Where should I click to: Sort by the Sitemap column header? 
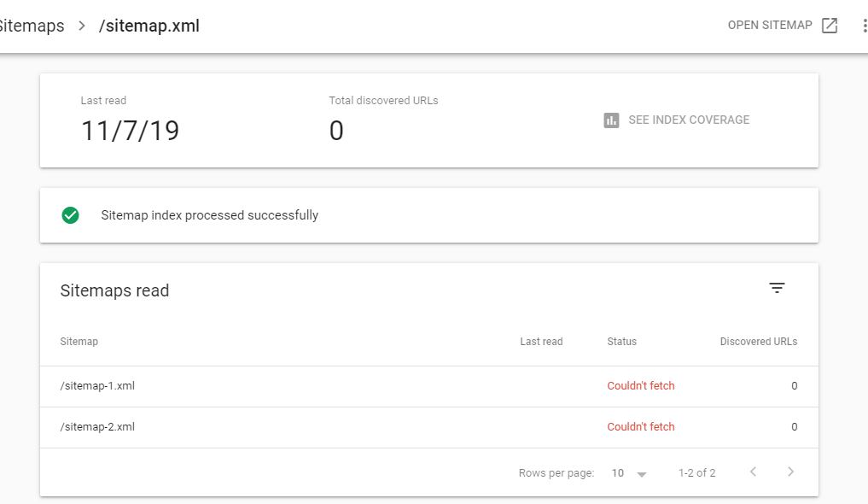click(x=79, y=342)
